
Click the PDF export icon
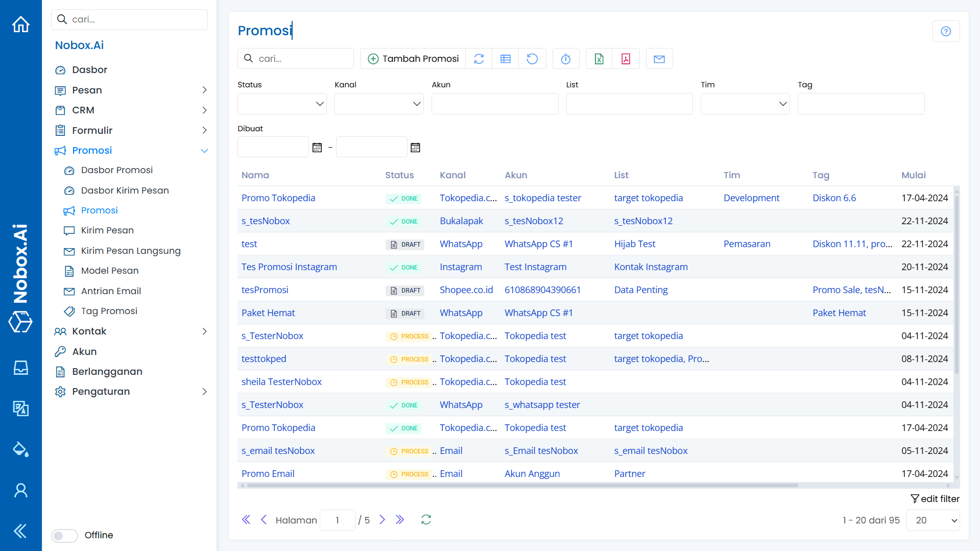[626, 59]
